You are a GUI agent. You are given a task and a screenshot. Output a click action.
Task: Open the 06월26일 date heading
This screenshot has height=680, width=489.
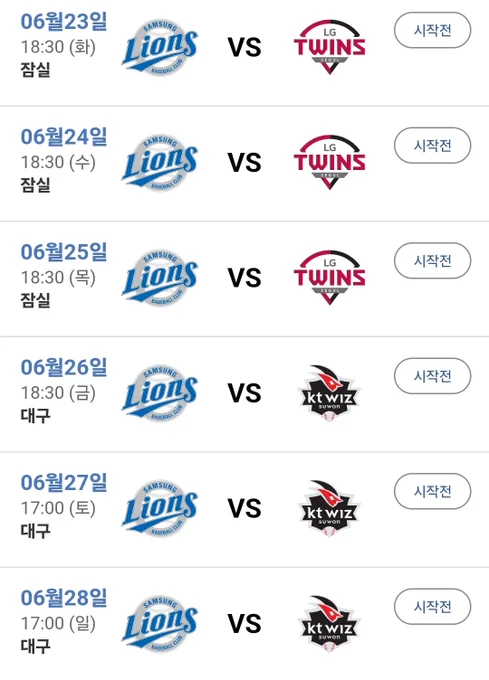[x=64, y=367]
